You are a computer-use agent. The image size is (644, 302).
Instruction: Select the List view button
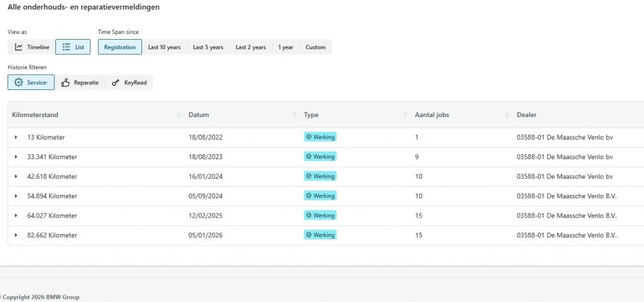click(x=73, y=47)
